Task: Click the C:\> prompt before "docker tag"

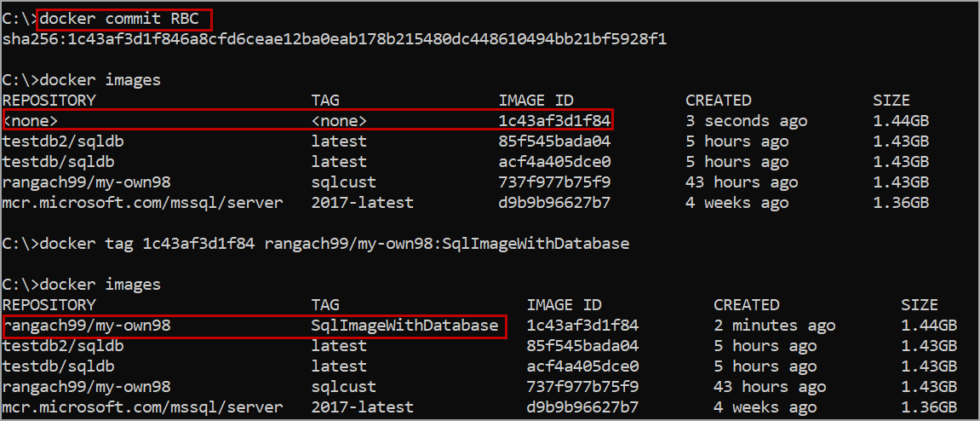Action: point(19,244)
